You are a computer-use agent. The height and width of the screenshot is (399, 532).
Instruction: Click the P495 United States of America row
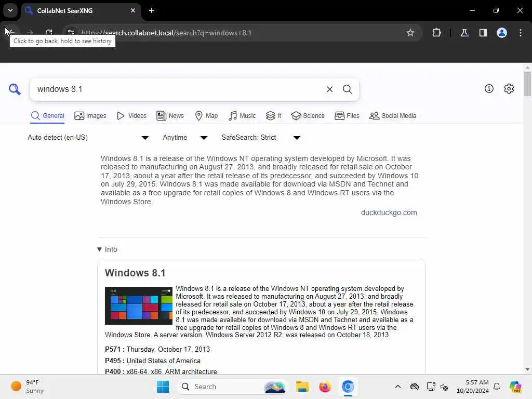coord(153,361)
